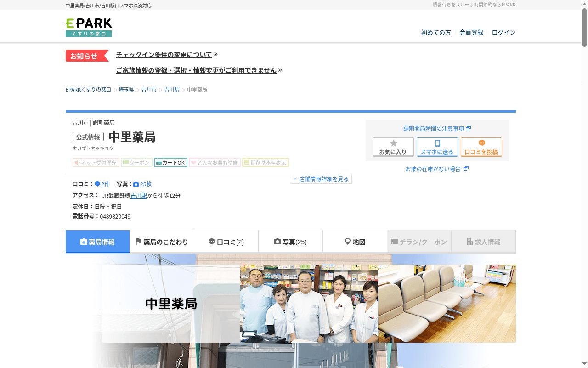Click the ナカザトヤッキョク reading text
This screenshot has height=368, width=588.
(x=93, y=148)
